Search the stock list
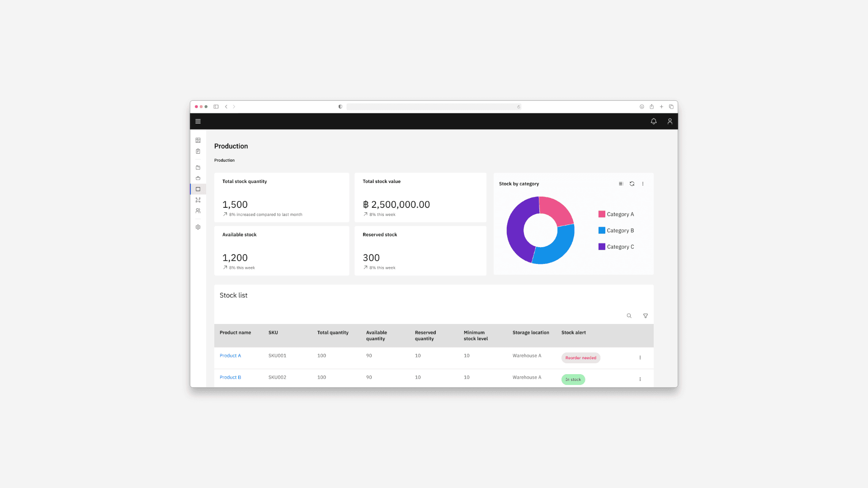 pyautogui.click(x=629, y=316)
